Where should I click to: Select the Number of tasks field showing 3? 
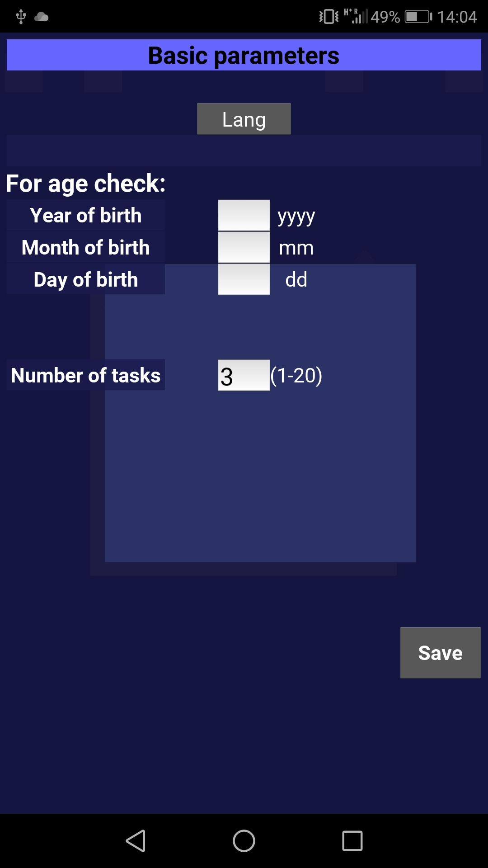(244, 375)
